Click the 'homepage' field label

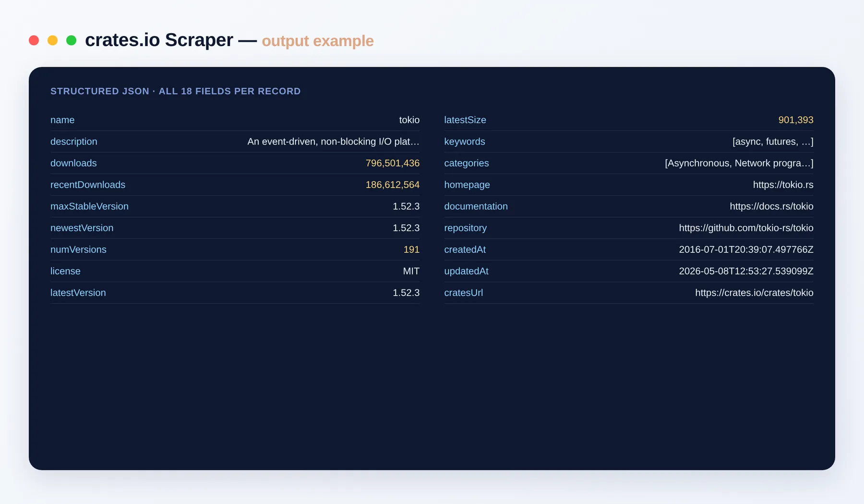pos(467,185)
